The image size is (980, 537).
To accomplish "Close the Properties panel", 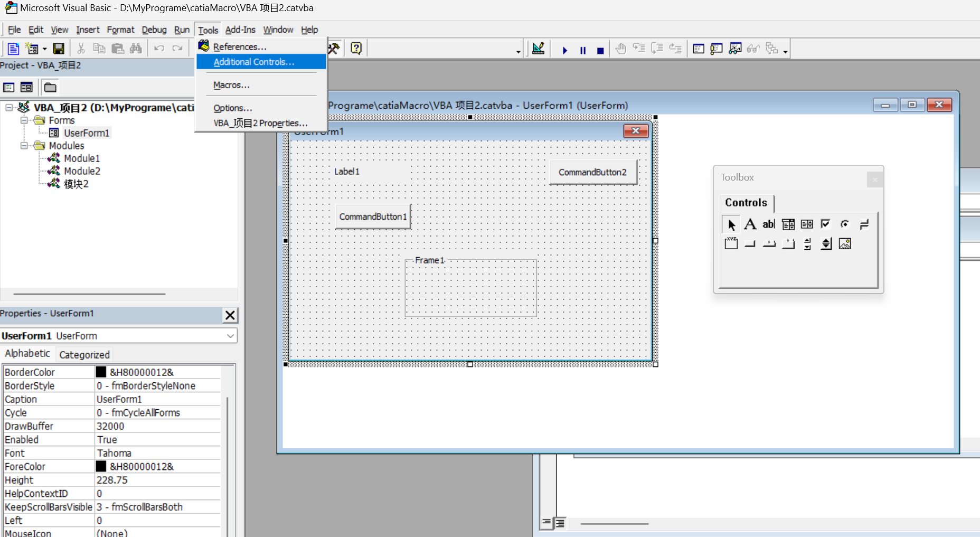I will click(x=230, y=315).
